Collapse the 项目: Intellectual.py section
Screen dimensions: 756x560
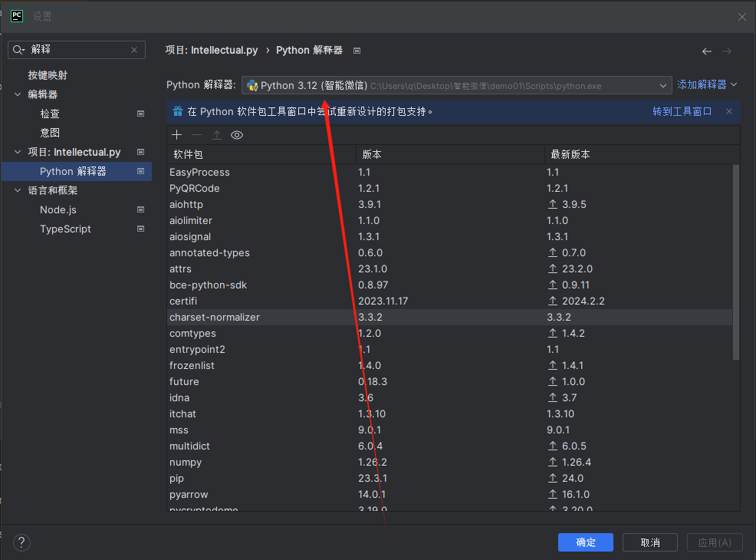(x=18, y=152)
